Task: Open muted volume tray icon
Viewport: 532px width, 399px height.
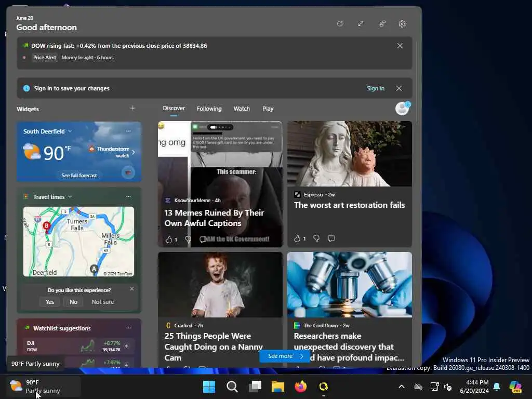Action: [x=448, y=387]
